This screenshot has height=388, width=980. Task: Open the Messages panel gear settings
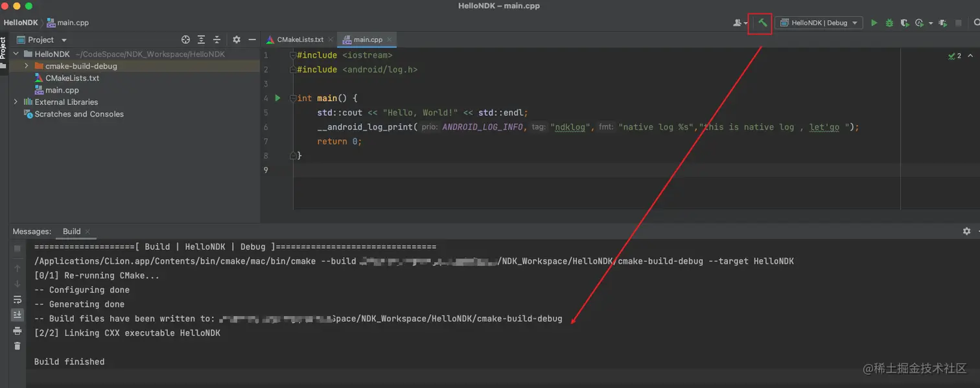point(966,231)
